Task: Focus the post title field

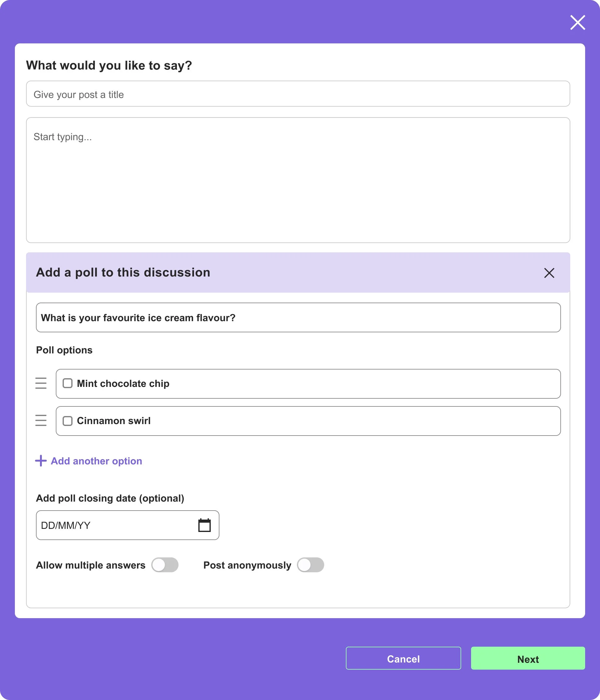Action: pyautogui.click(x=298, y=94)
